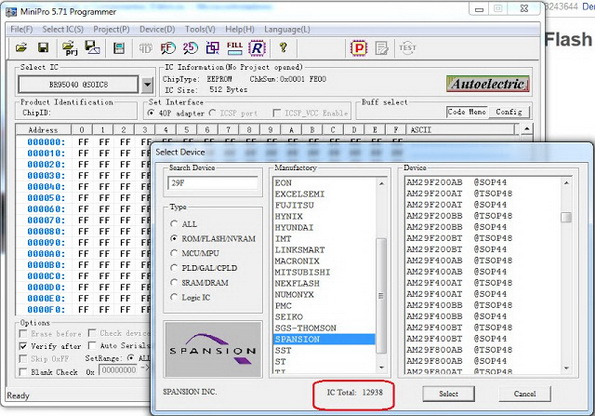Click the load project (prj) toolbar icon

click(x=69, y=48)
